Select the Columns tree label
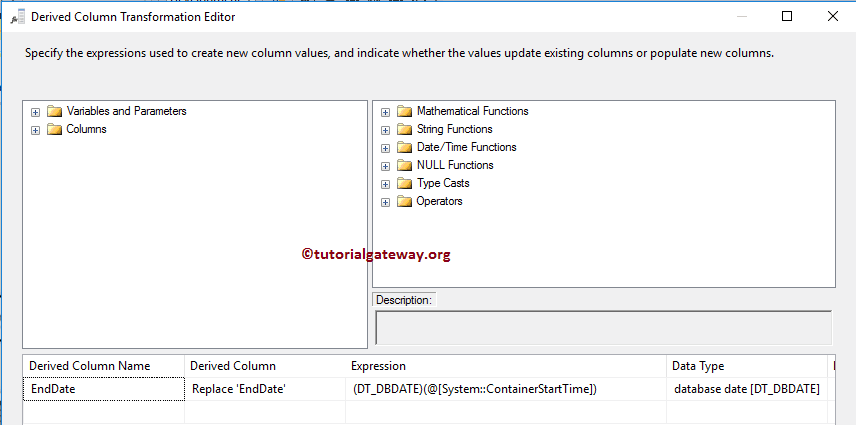Image resolution: width=856 pixels, height=425 pixels. (86, 129)
